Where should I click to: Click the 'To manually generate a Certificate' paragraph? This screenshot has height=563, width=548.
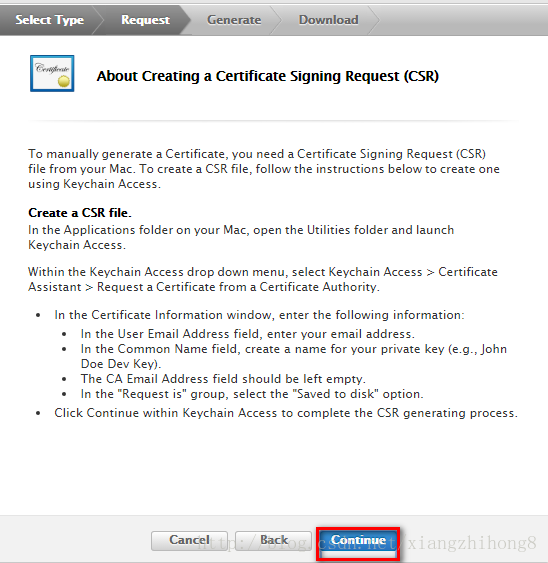(264, 169)
